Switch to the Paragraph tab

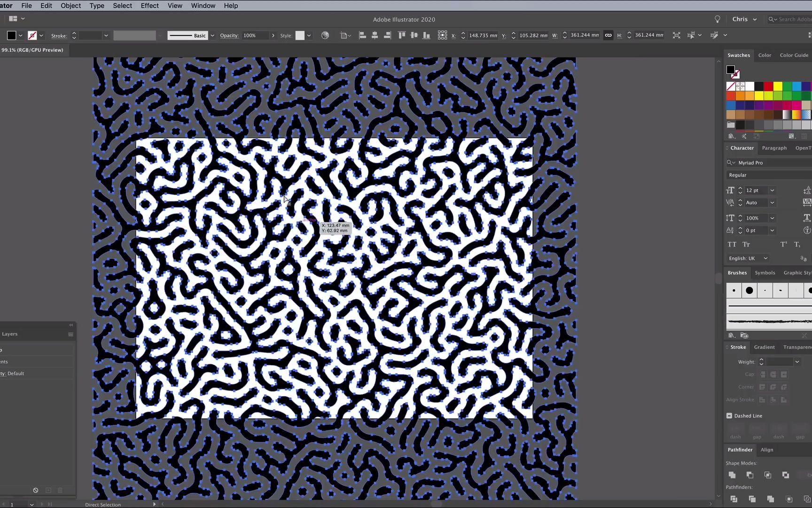tap(774, 148)
